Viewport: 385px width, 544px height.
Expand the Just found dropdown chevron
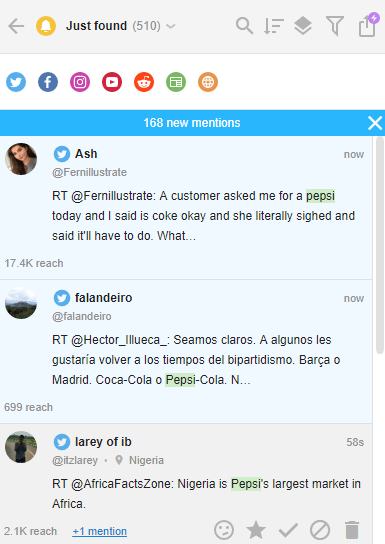pyautogui.click(x=171, y=26)
